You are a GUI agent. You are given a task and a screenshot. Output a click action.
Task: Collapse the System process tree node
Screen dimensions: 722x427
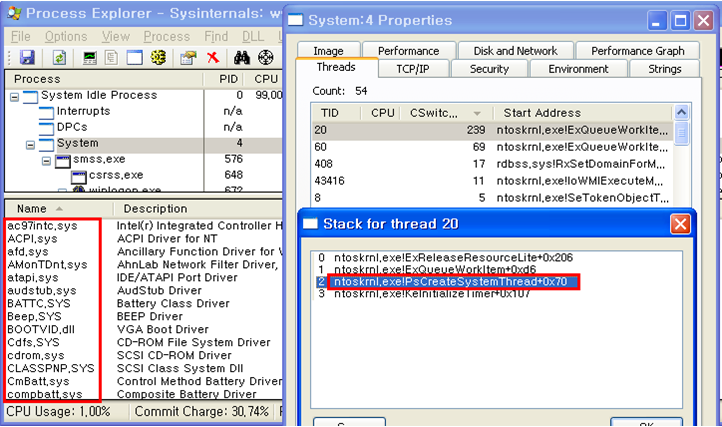point(30,145)
